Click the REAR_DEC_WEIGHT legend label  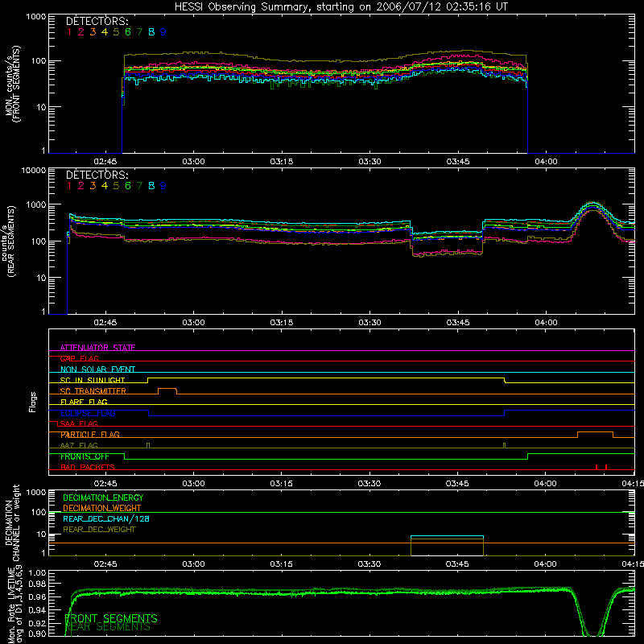[99, 530]
